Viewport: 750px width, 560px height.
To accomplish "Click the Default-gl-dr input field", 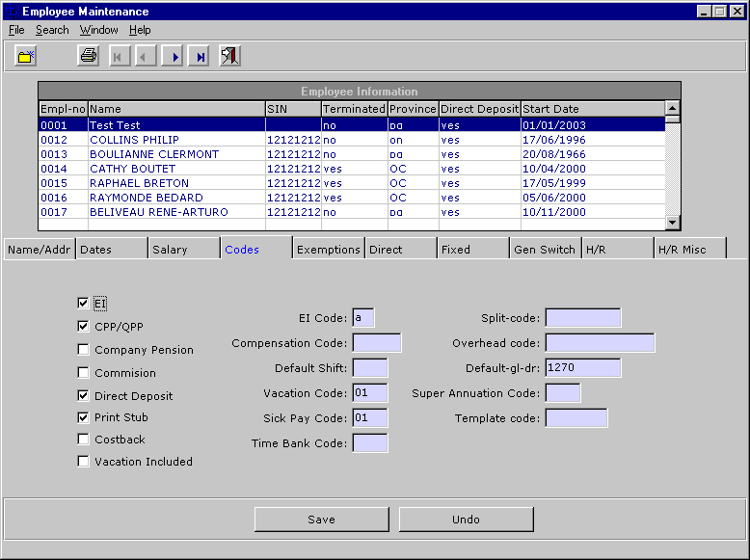I will pos(582,367).
